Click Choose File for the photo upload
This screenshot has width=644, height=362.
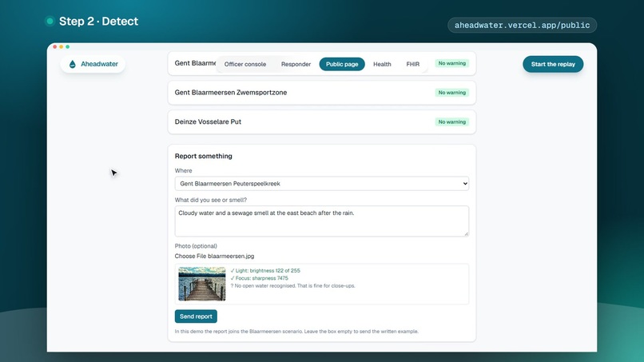click(191, 256)
